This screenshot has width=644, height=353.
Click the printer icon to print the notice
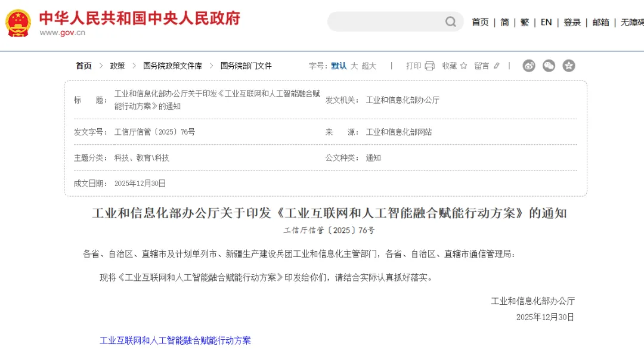[x=429, y=66]
